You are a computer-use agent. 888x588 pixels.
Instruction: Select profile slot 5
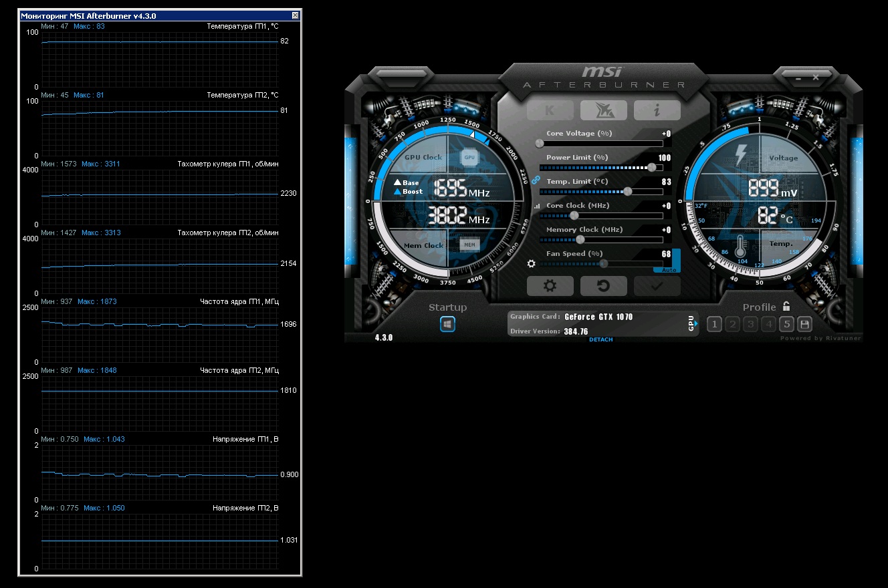[787, 325]
